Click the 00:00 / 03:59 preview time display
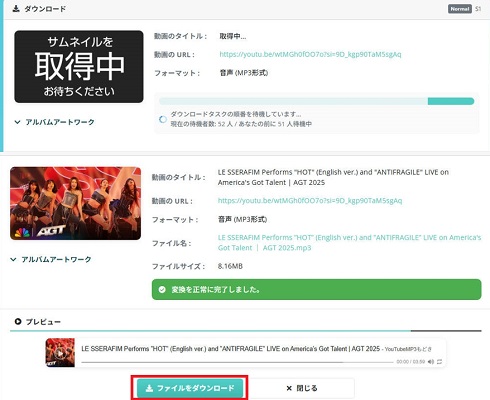490x400 pixels. point(411,362)
